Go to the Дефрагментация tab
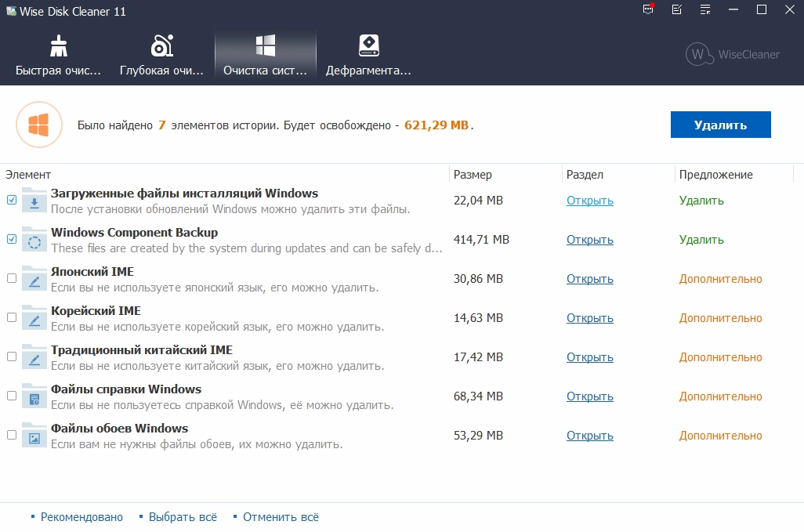804x532 pixels. (x=368, y=55)
